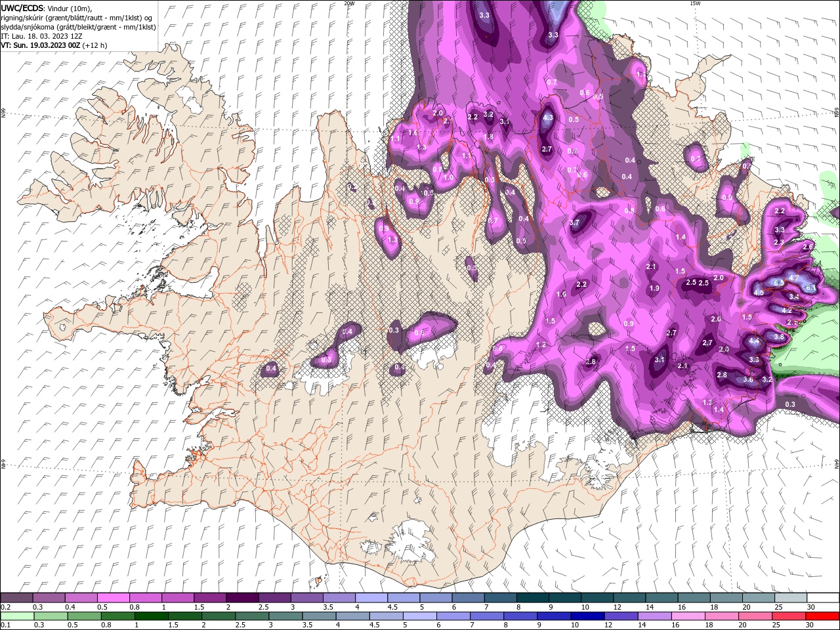Viewport: 840px width, 630px height.
Task: Select the 'VT: Sun. 19.03.2023 00Z' valid-time text
Action: (x=41, y=45)
